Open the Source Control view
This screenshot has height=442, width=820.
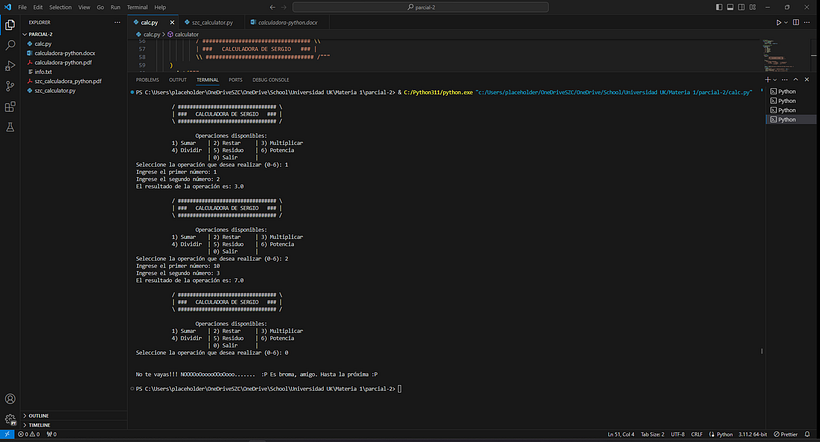pos(10,86)
